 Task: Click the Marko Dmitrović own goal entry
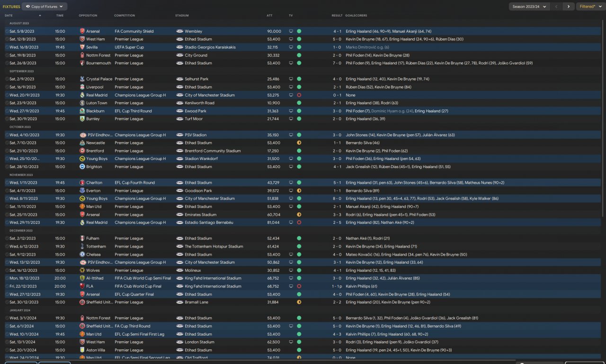[367, 47]
